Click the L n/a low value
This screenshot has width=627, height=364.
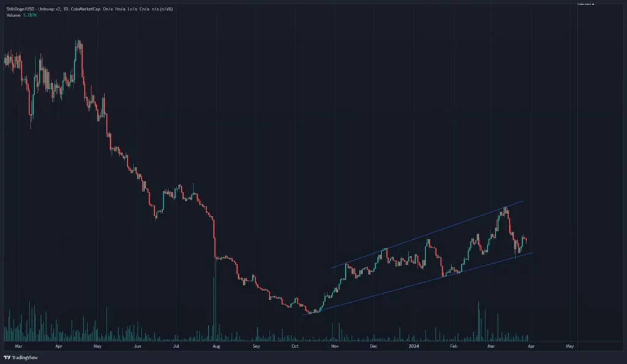tap(132, 9)
